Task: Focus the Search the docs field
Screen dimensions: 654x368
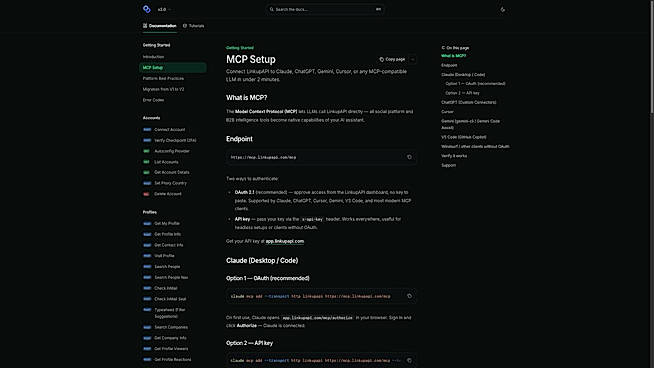Action: (325, 9)
